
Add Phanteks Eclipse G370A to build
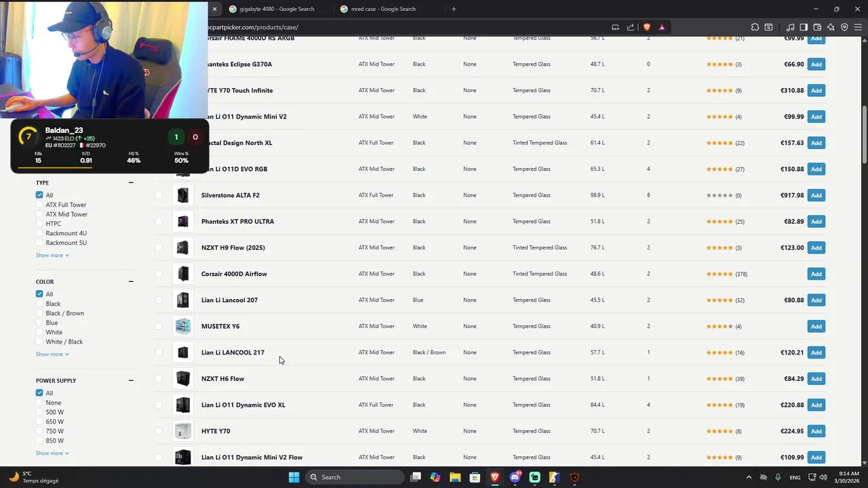(x=816, y=64)
